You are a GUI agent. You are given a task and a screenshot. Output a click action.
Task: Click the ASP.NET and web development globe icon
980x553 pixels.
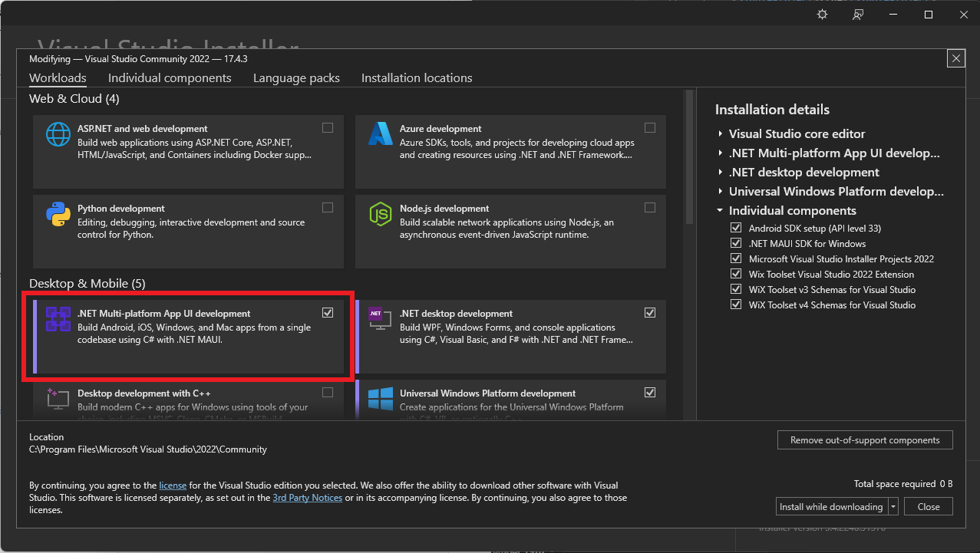point(58,134)
